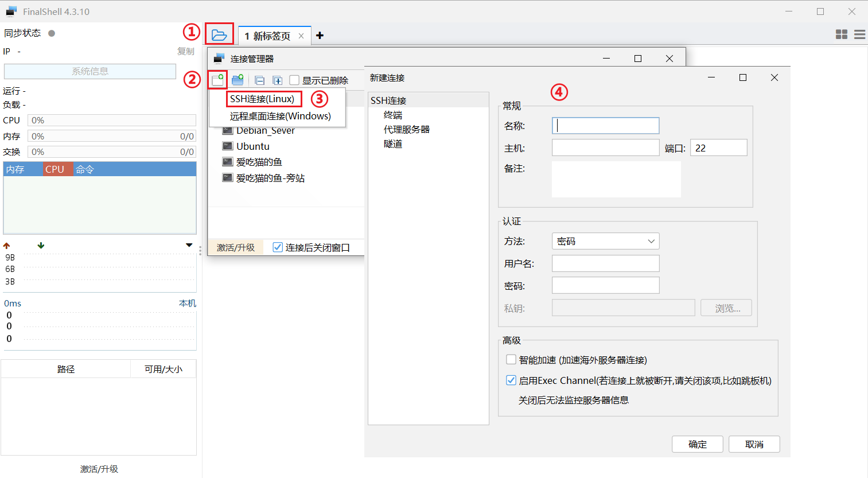This screenshot has width=868, height=478.
Task: Click the 主机 host input field
Action: point(605,148)
